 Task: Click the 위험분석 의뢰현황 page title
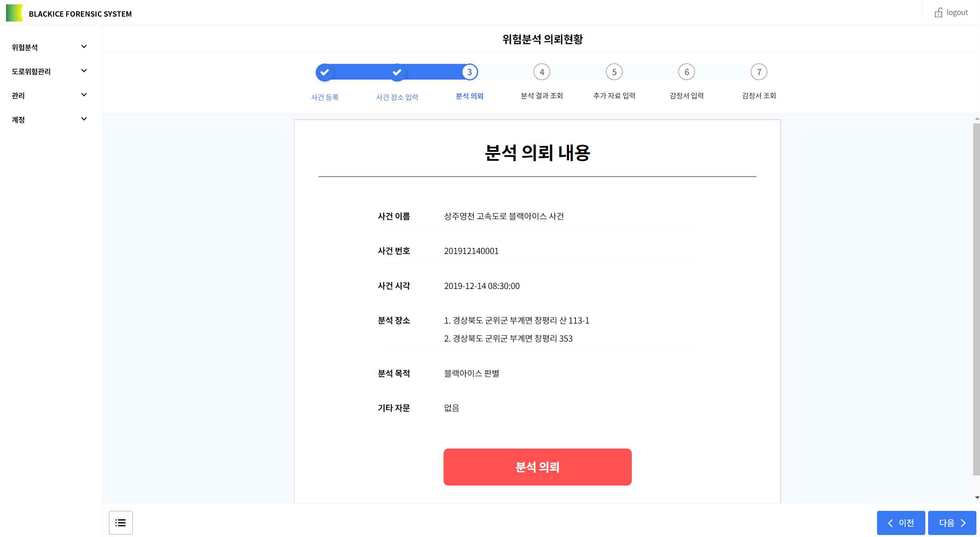click(x=542, y=39)
